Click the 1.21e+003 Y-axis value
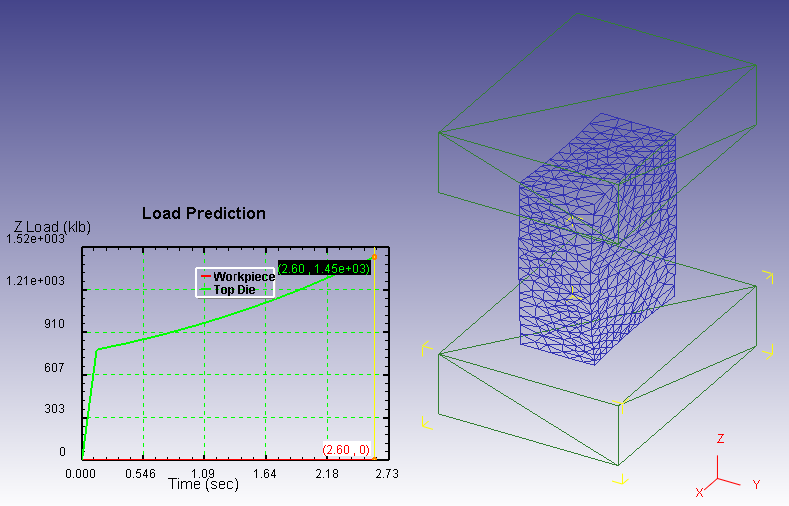 click(x=35, y=281)
